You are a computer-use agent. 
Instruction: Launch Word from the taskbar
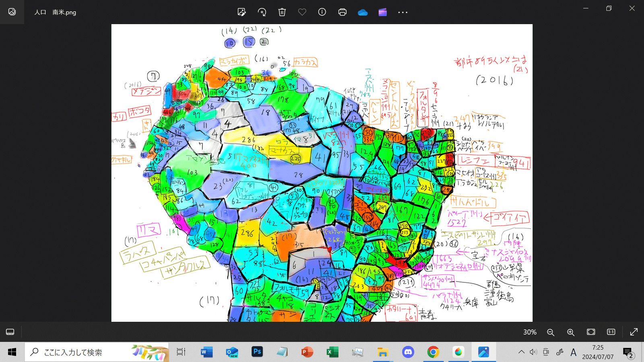click(x=206, y=352)
